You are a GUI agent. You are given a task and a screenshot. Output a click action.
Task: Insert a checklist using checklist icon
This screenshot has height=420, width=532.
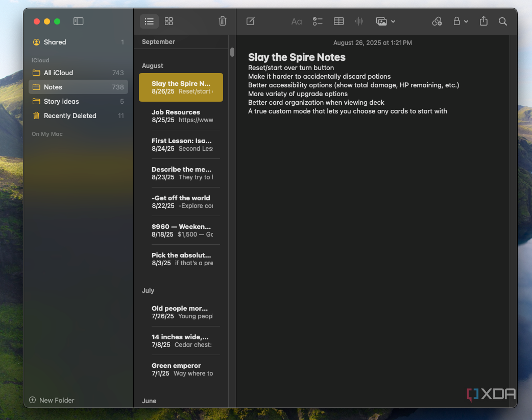pos(318,21)
